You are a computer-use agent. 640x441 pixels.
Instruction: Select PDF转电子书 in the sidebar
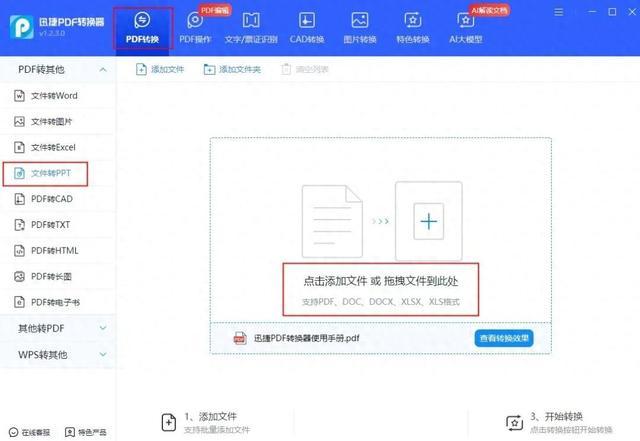[57, 302]
